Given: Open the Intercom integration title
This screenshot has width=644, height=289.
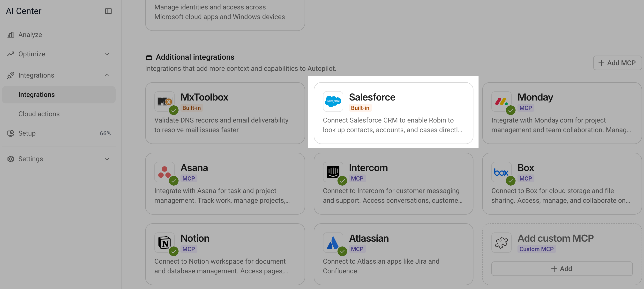Looking at the screenshot, I should point(368,168).
